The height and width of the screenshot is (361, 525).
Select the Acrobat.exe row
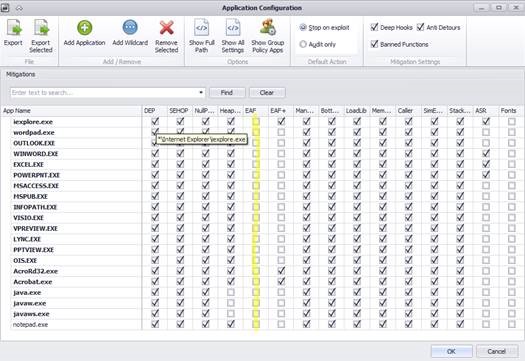pos(267,282)
